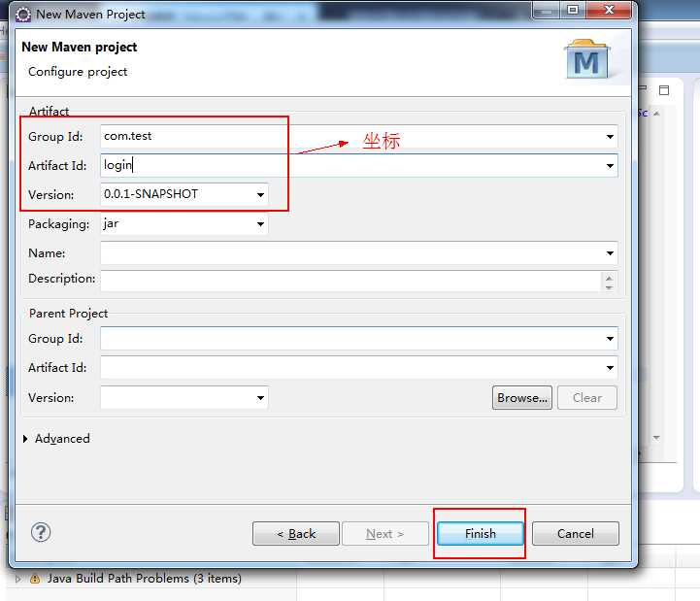Minimize the New Maven Project dialog

coord(546,10)
